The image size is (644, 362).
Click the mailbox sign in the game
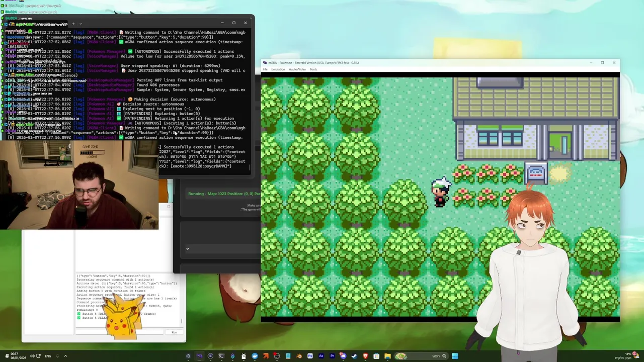(535, 174)
